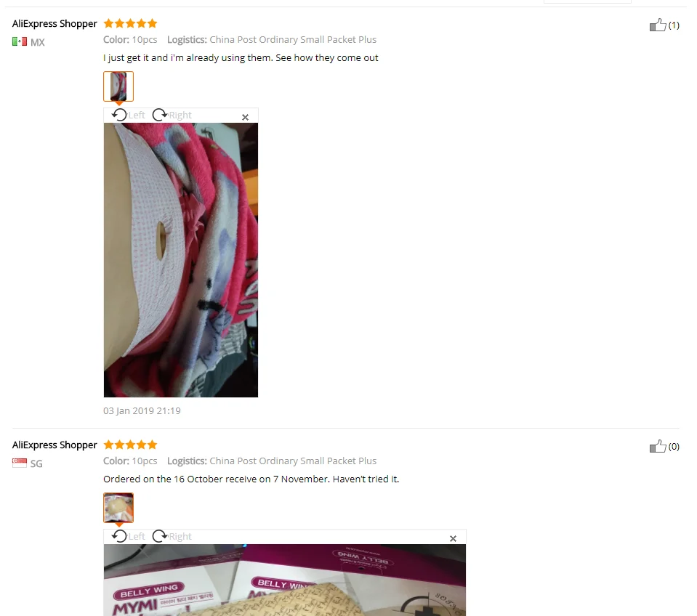697x616 pixels.
Task: Click first AliExpress Shopper name
Action: 55,23
